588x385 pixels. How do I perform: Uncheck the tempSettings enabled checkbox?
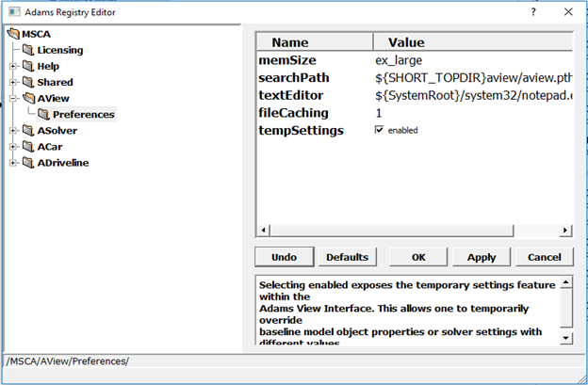[x=379, y=130]
